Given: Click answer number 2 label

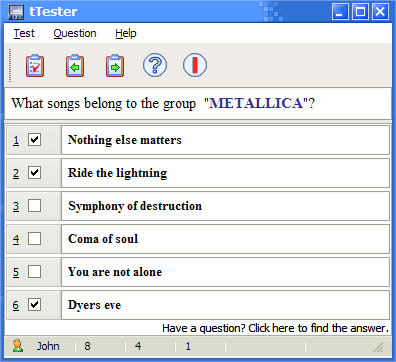Looking at the screenshot, I should (16, 173).
